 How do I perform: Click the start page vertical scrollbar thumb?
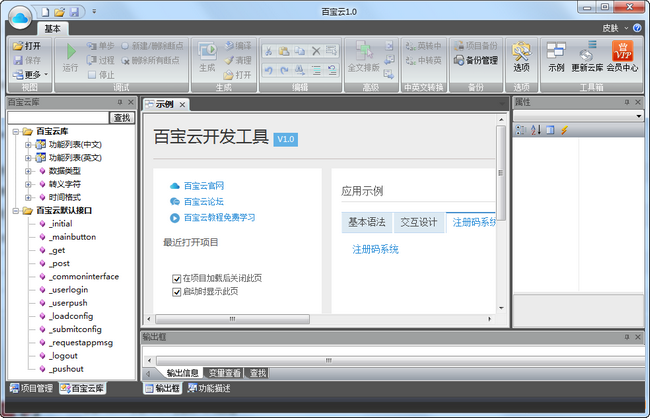point(501,173)
